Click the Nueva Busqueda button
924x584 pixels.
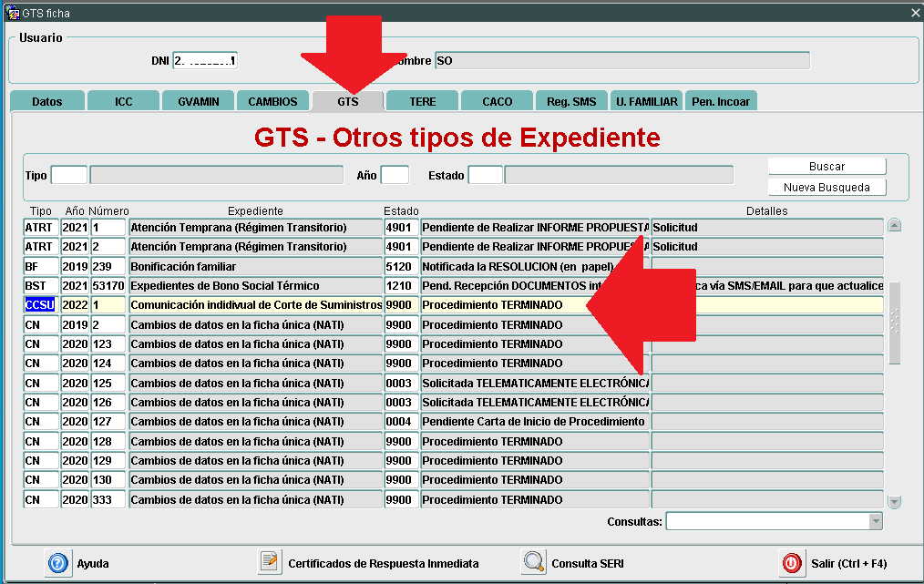(x=826, y=188)
